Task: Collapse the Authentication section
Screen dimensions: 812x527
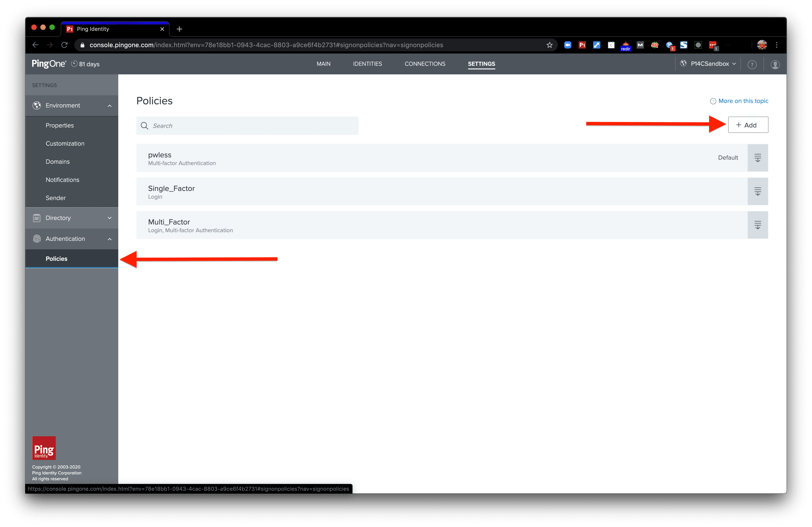Action: pos(72,239)
